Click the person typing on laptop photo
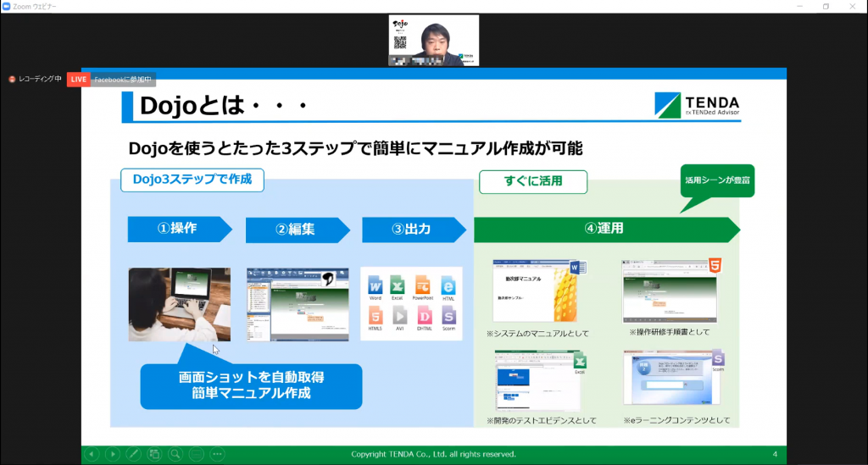The image size is (868, 465). (x=180, y=305)
